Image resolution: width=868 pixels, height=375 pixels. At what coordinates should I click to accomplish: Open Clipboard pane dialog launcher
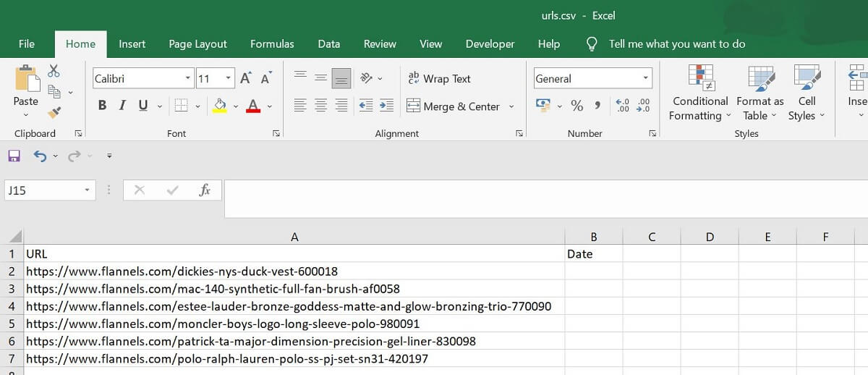[78, 134]
